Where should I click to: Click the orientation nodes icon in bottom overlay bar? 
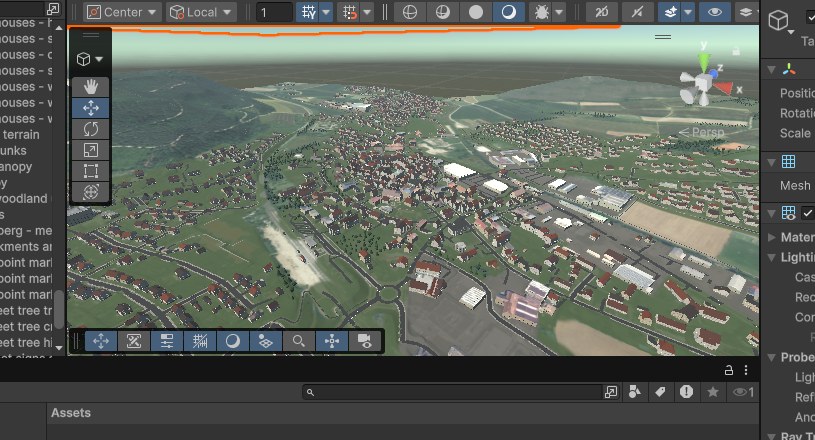pos(332,341)
